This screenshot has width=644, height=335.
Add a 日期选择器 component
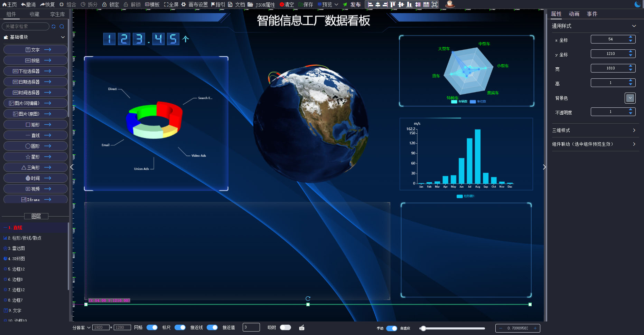click(35, 82)
